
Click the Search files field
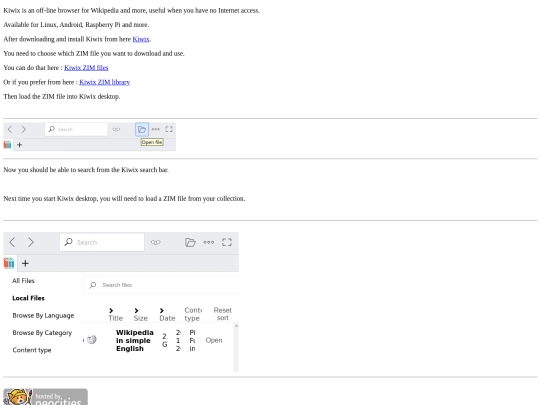161,285
